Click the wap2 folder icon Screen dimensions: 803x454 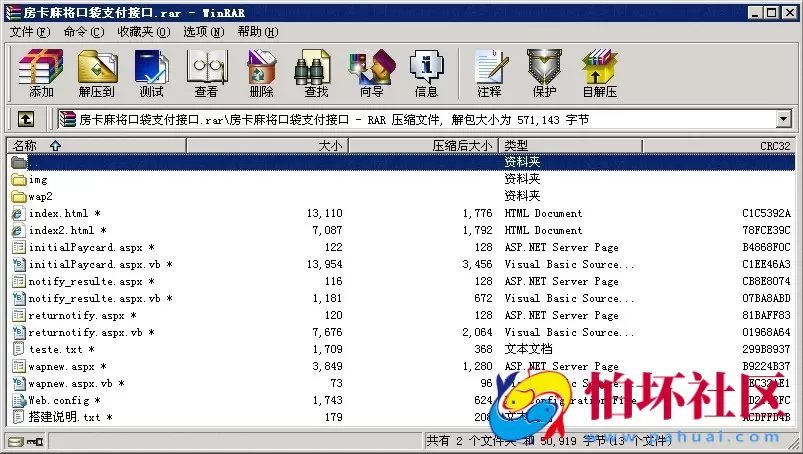pyautogui.click(x=19, y=197)
